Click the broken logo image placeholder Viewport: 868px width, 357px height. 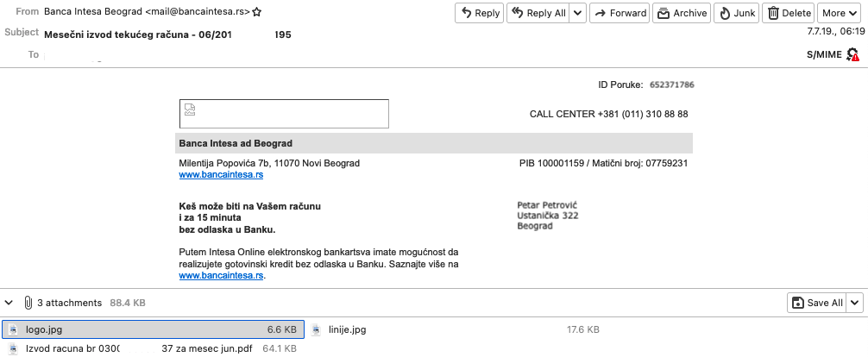click(284, 114)
